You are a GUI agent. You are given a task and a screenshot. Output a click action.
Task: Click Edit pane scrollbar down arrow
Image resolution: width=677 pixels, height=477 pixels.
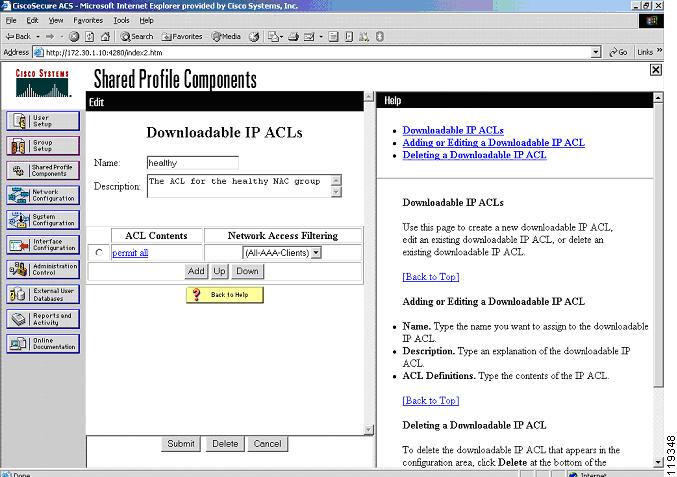click(369, 430)
